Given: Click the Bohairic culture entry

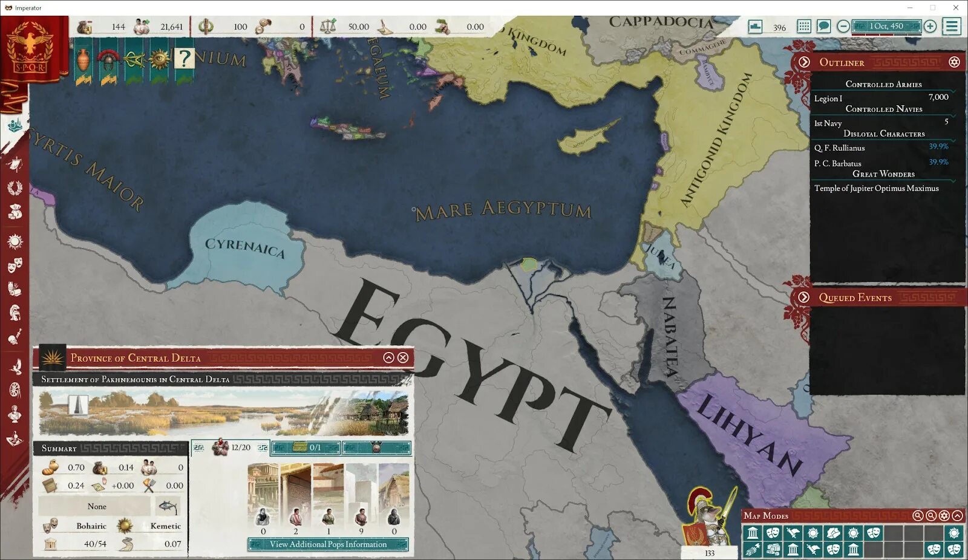Looking at the screenshot, I should [x=76, y=526].
